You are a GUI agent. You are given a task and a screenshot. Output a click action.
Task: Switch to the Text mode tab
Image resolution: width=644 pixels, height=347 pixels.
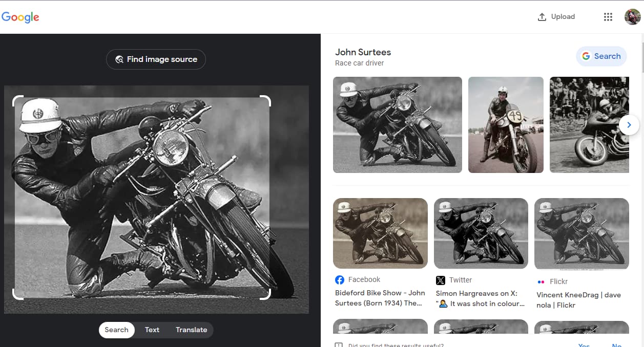click(152, 330)
